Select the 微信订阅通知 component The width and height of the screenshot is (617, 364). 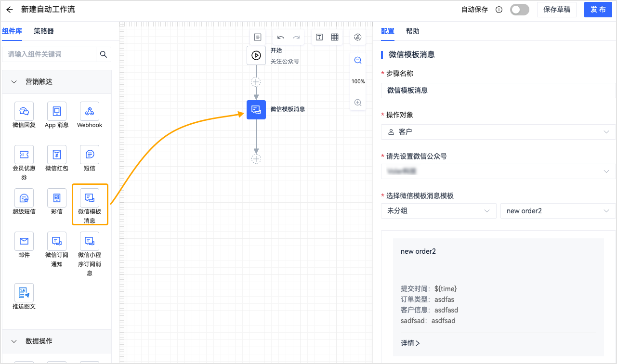coord(57,249)
